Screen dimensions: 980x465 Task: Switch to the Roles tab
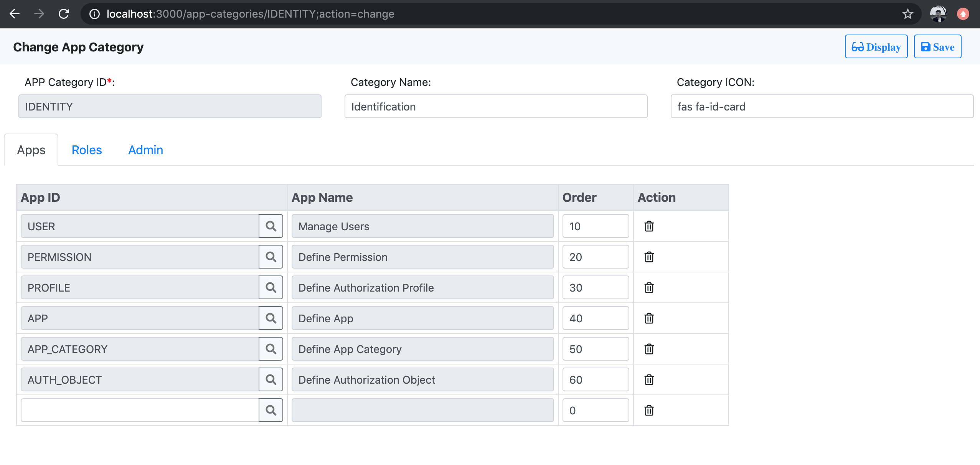(87, 150)
